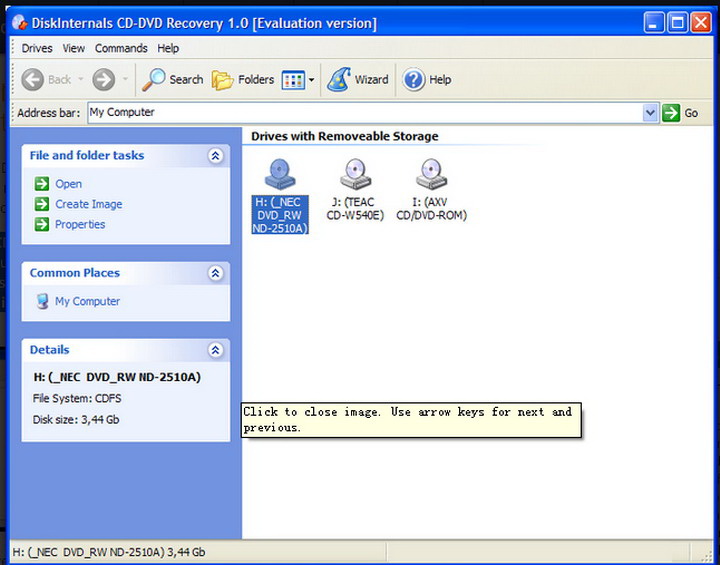Click the green Go arrow button

[x=671, y=113]
